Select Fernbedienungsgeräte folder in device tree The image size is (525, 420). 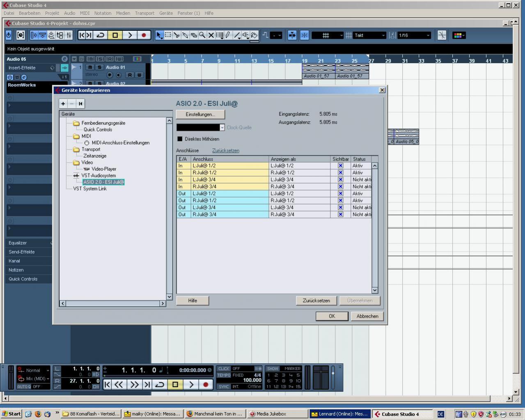[x=103, y=123]
